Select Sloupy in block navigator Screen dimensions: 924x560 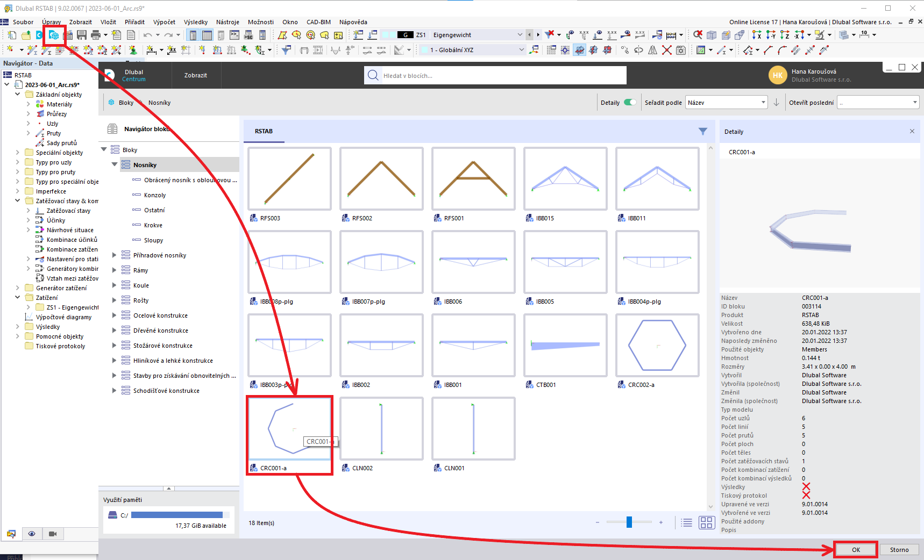pos(153,240)
